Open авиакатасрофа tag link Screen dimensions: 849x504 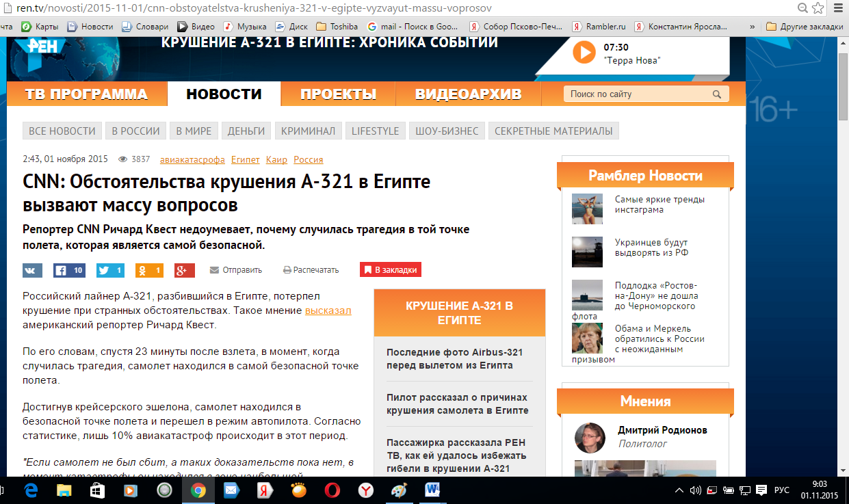click(192, 159)
